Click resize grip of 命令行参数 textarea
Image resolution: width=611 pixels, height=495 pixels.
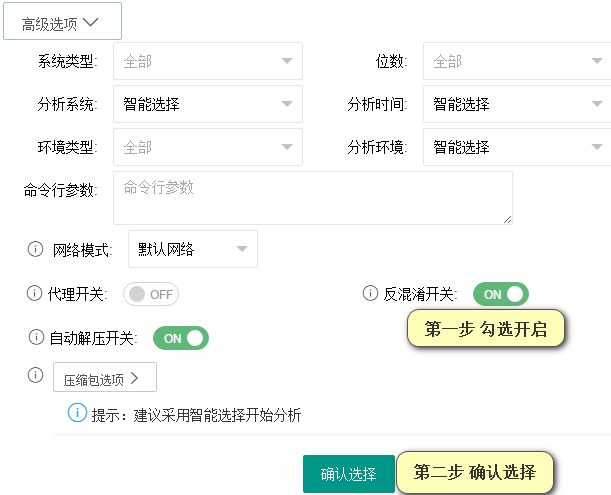pos(507,219)
